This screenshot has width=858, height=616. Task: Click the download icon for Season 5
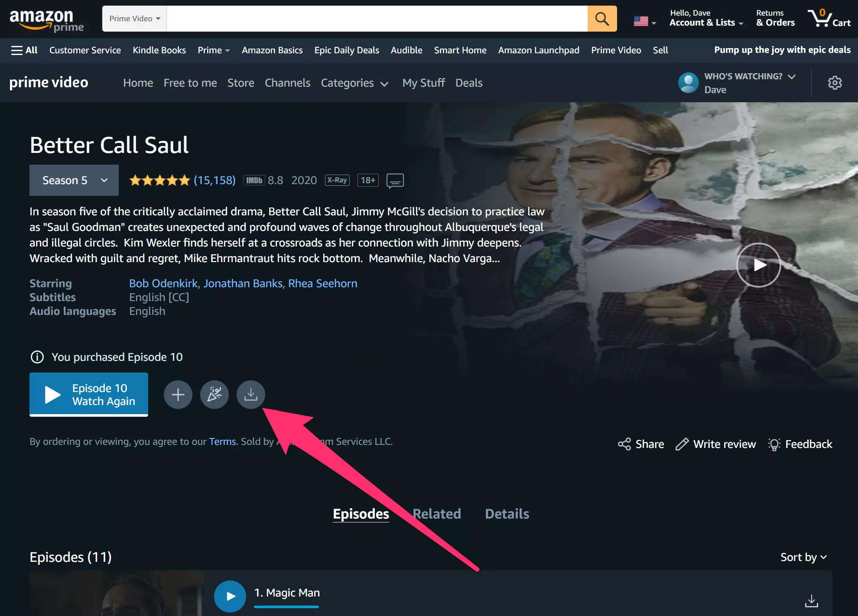251,394
